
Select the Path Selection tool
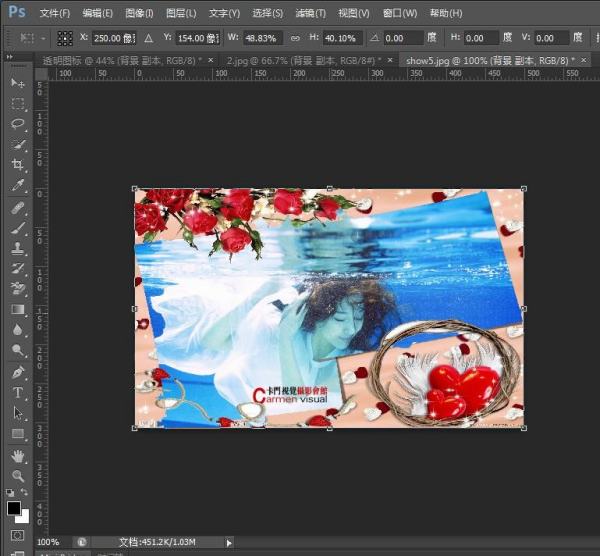(17, 413)
